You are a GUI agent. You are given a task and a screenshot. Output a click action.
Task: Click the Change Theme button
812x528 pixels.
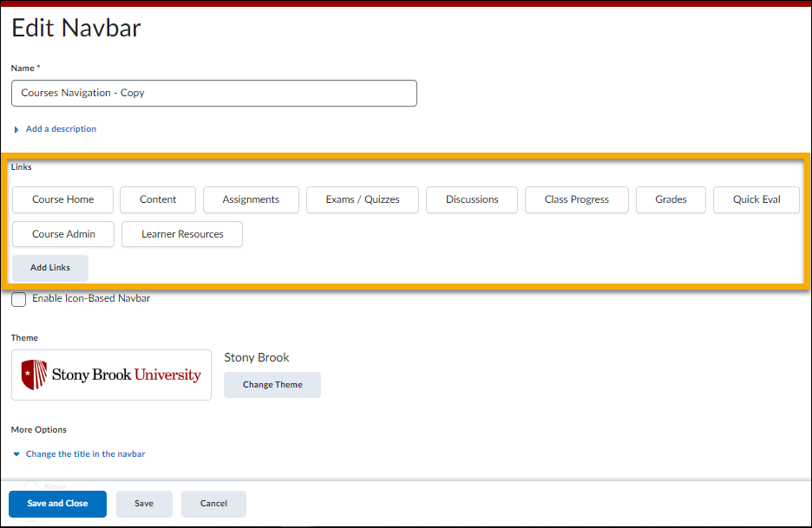(x=272, y=384)
